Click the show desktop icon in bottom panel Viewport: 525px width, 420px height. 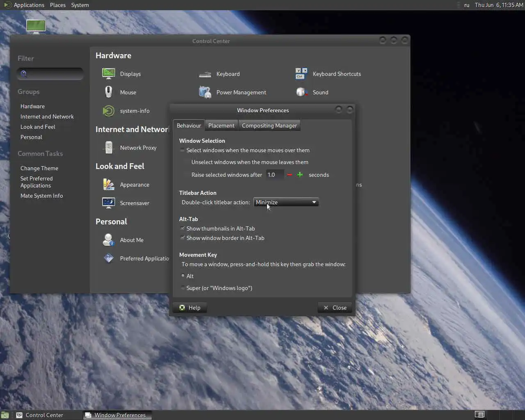point(5,415)
